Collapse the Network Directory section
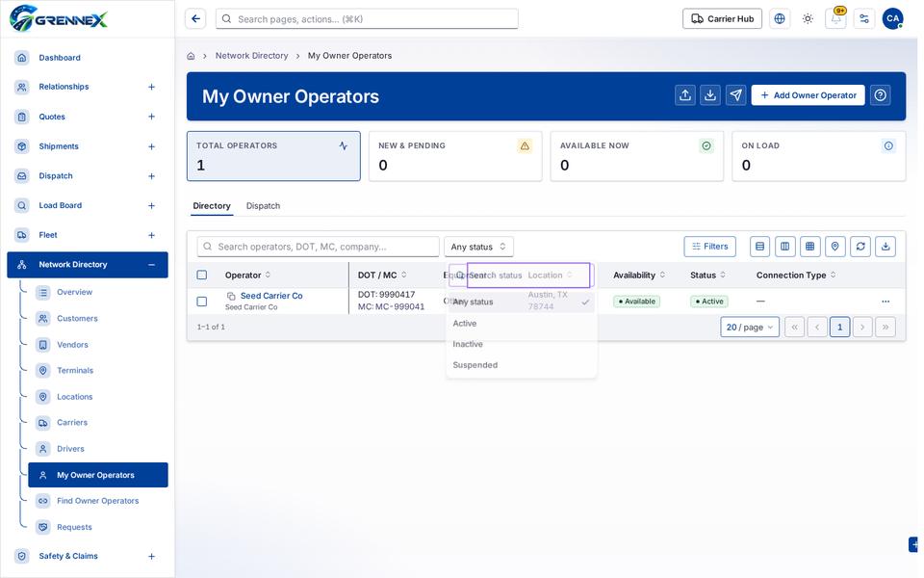 (151, 265)
